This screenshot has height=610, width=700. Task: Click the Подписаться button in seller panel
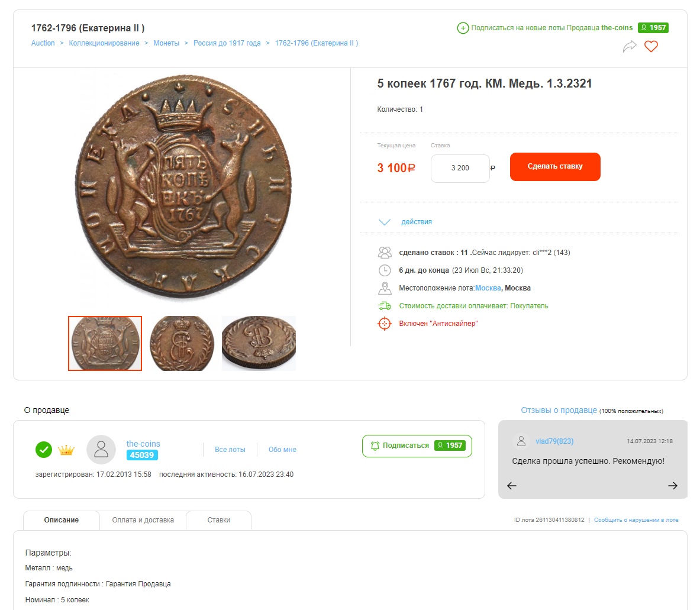[417, 446]
